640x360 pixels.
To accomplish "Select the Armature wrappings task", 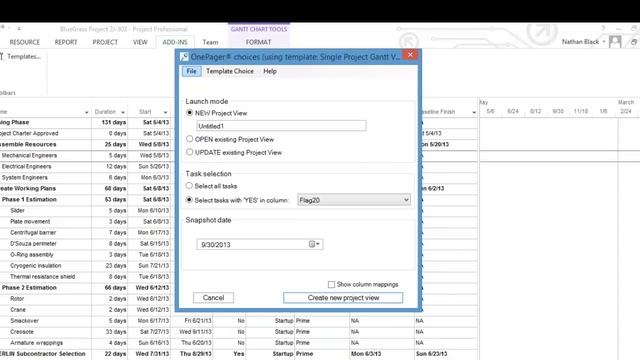I will 36,343.
